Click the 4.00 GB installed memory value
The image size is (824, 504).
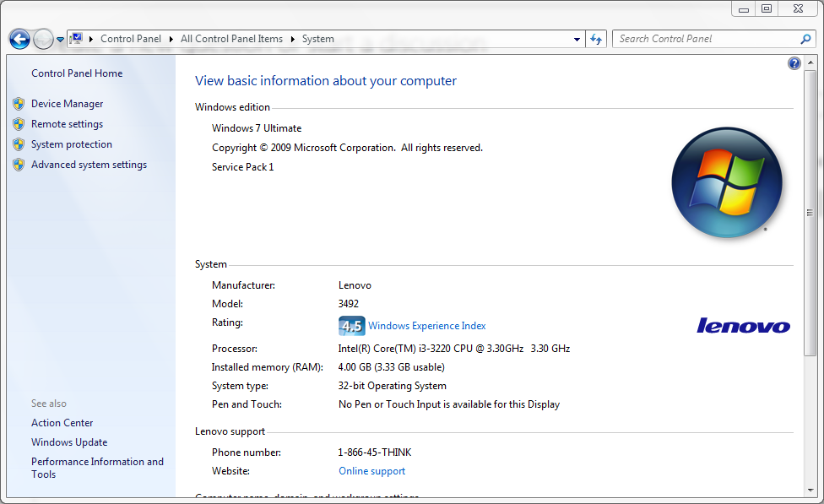click(392, 367)
